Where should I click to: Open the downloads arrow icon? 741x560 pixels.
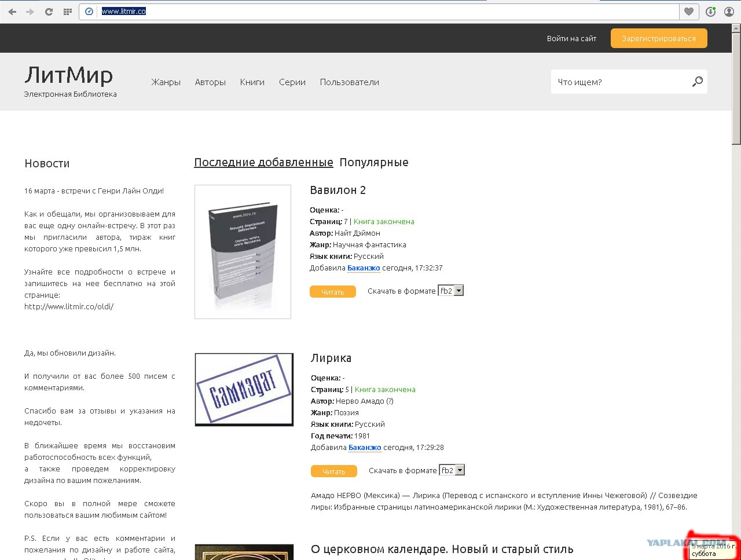click(x=711, y=12)
